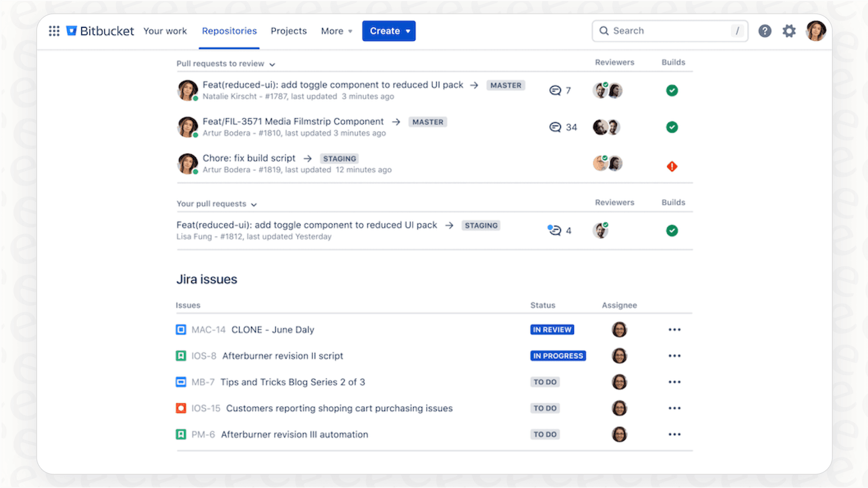The width and height of the screenshot is (868, 488).
Task: Open the more actions menu for MAC-14
Action: pos(674,329)
